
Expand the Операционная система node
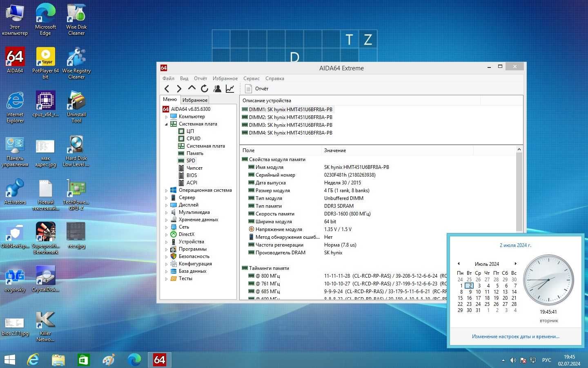click(x=166, y=190)
